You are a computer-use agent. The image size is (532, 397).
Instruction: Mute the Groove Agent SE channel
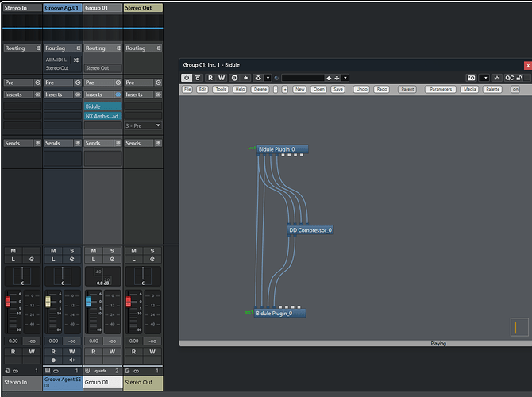(x=53, y=251)
